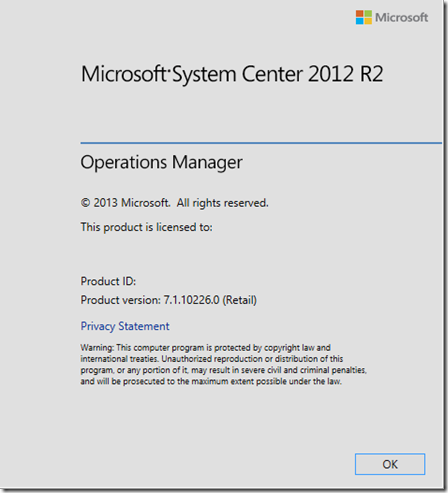This screenshot has height=493, width=448.
Task: Click the 'Product ID:' label
Action: click(108, 281)
